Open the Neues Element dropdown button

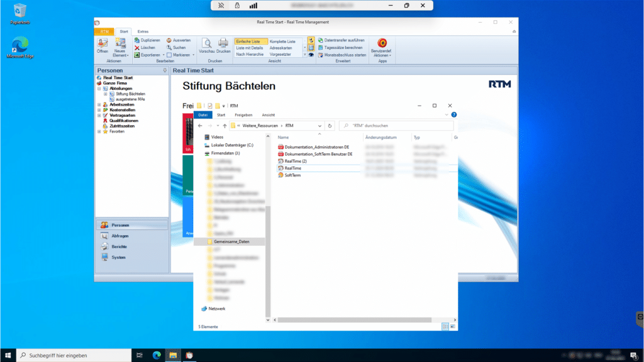click(x=120, y=48)
